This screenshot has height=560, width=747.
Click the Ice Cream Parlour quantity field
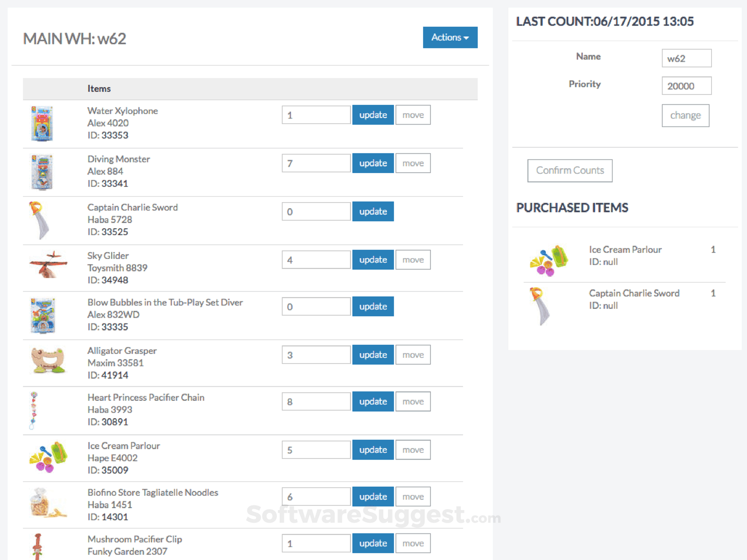tap(316, 450)
